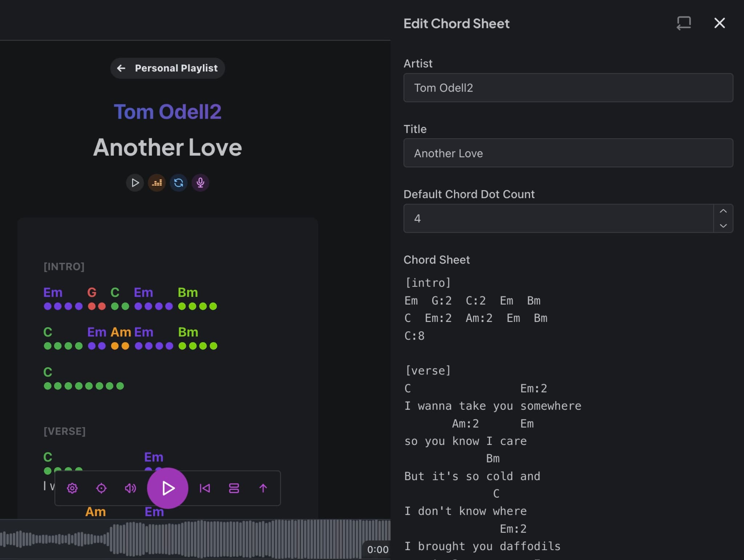
Task: Click the volume speaker icon
Action: pos(130,488)
